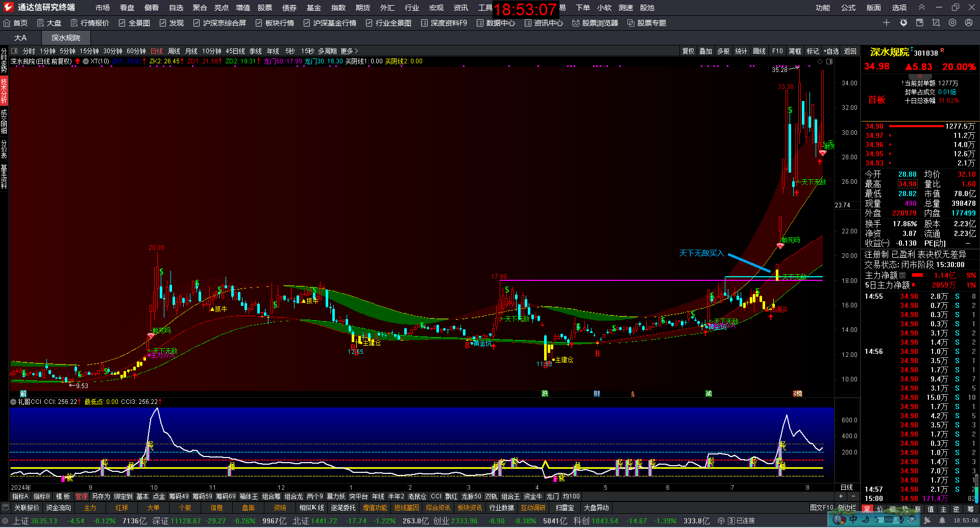Open indicator dropdown arrow beside XT(10)

click(86, 61)
